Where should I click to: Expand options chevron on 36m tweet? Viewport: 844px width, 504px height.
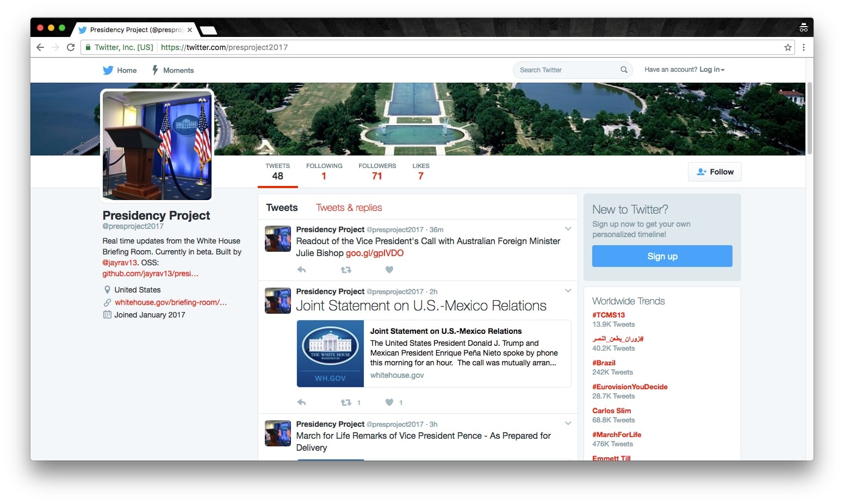click(x=568, y=229)
